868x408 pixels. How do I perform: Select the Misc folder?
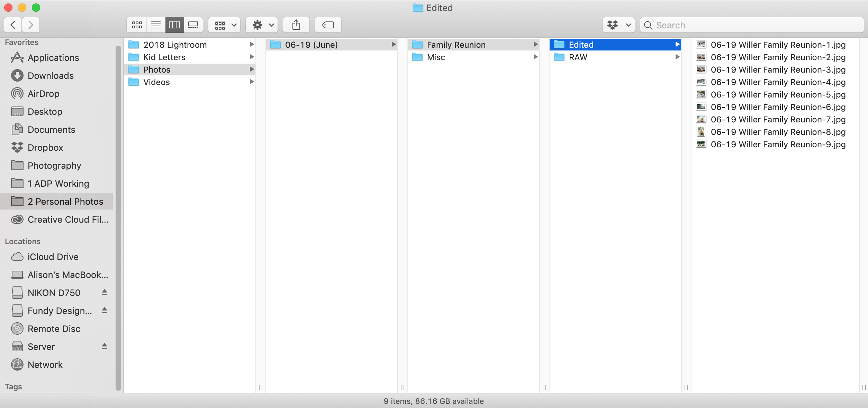[x=473, y=57]
